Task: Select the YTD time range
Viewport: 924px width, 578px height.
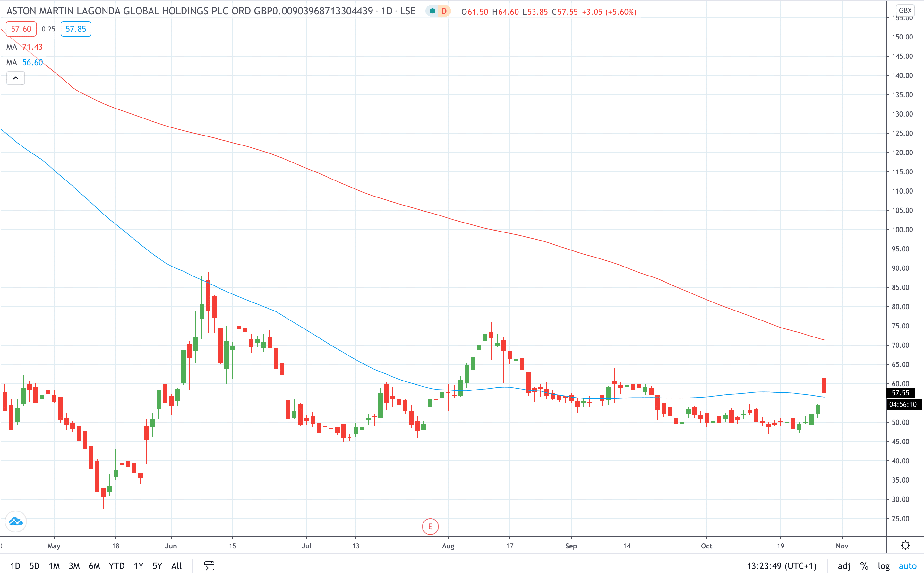Action: 116,566
